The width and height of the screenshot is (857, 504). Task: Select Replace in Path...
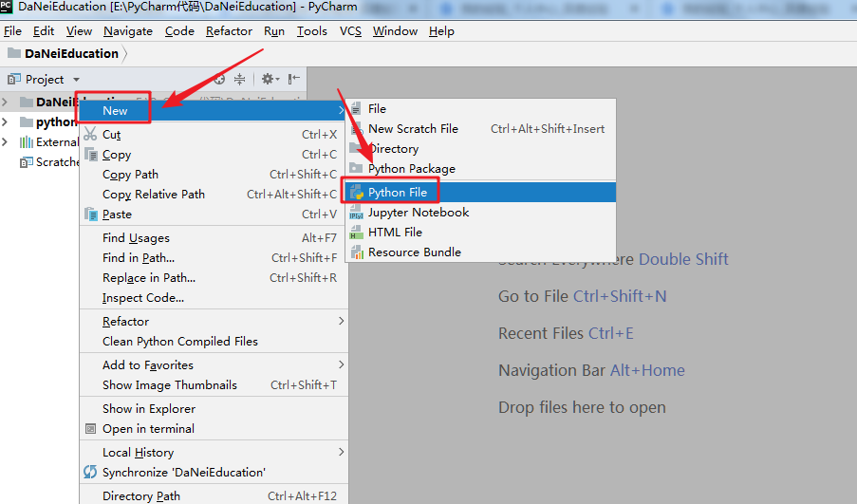[214, 278]
